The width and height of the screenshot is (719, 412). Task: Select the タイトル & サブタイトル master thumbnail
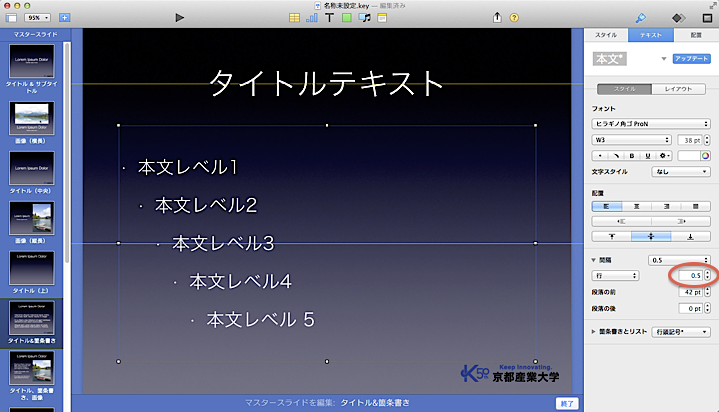coord(32,61)
